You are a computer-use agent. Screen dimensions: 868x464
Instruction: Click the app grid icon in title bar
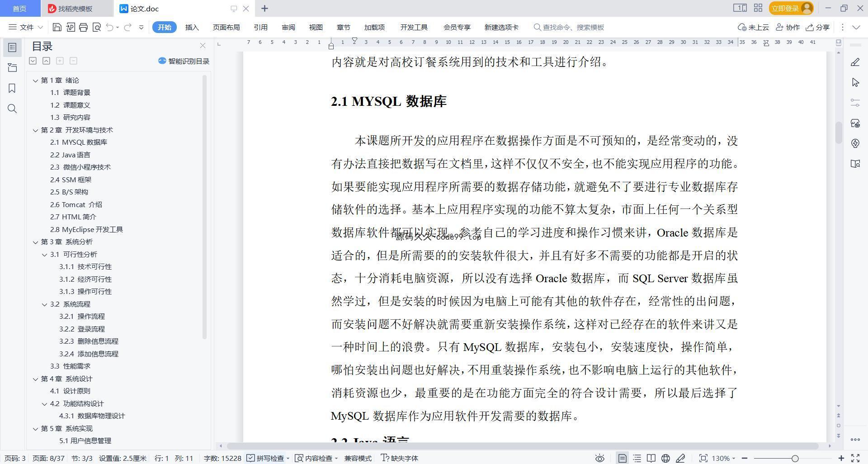[758, 8]
